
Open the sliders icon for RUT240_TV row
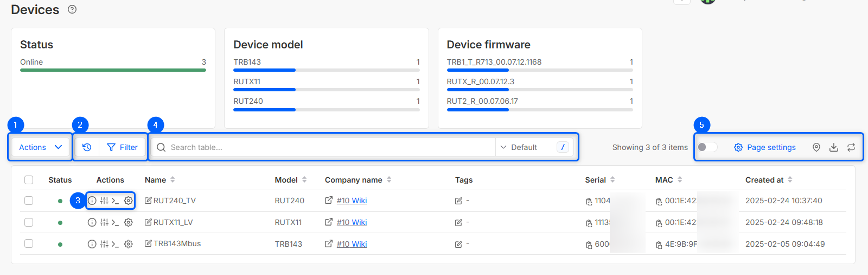104,201
